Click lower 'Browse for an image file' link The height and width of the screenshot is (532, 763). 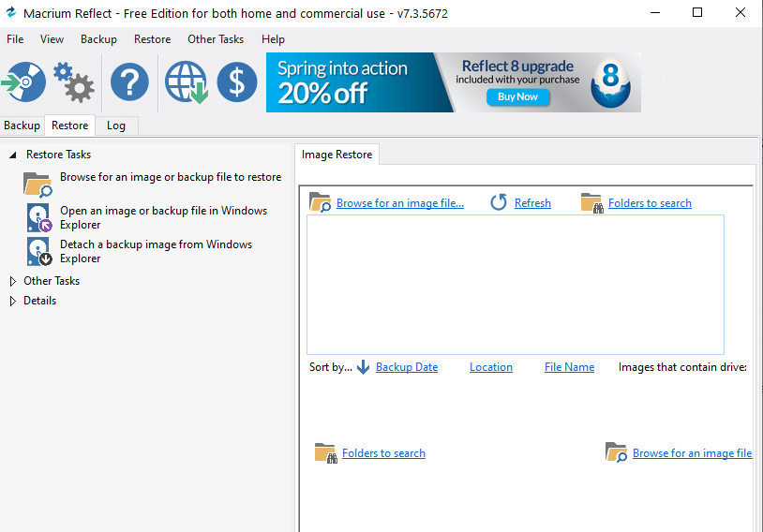[692, 453]
